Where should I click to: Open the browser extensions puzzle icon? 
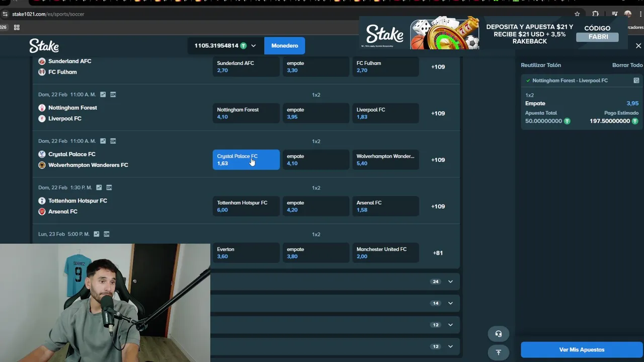595,14
